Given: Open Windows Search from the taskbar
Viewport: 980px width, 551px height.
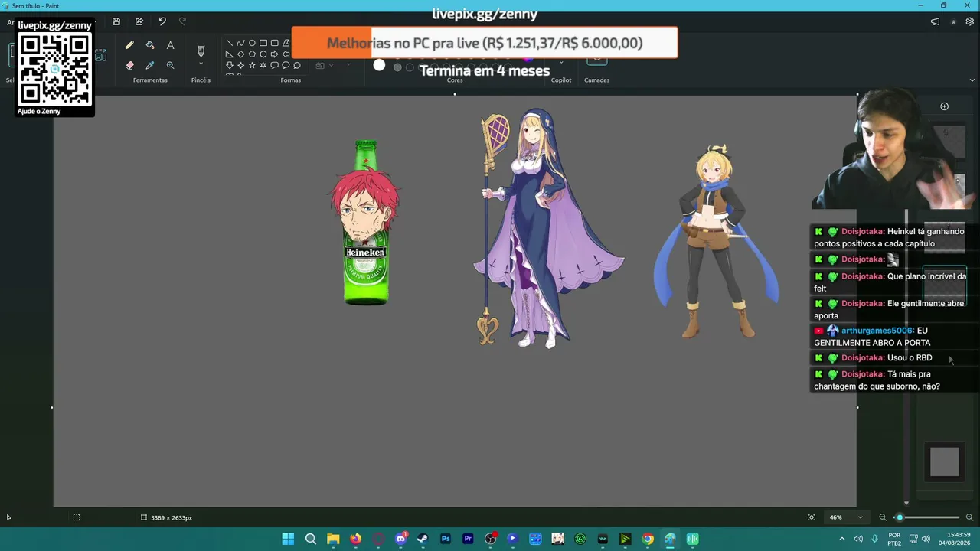Looking at the screenshot, I should pyautogui.click(x=311, y=539).
